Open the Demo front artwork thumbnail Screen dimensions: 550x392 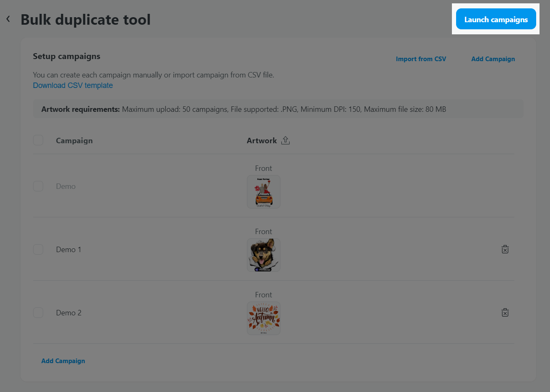point(264,192)
